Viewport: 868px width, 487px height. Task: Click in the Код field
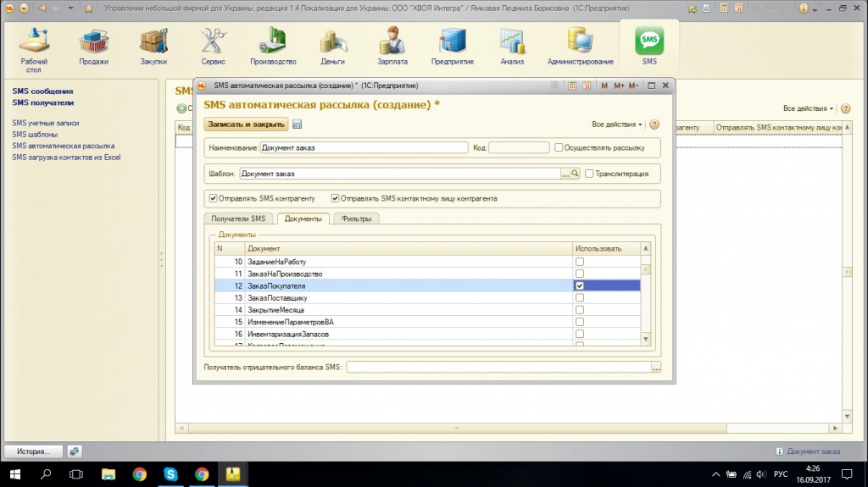[x=519, y=147]
